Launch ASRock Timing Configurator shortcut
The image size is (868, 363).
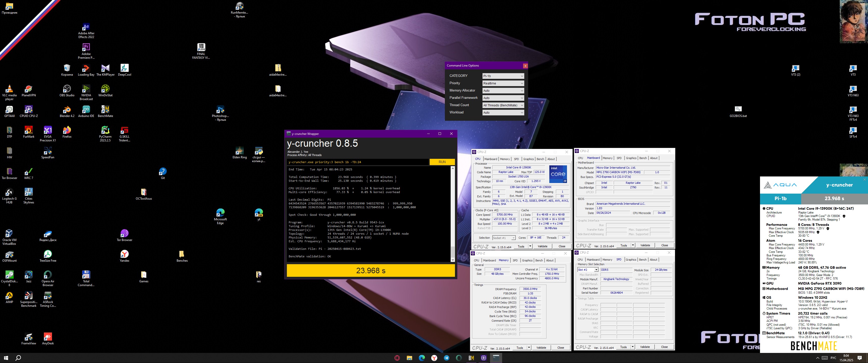pos(48,299)
